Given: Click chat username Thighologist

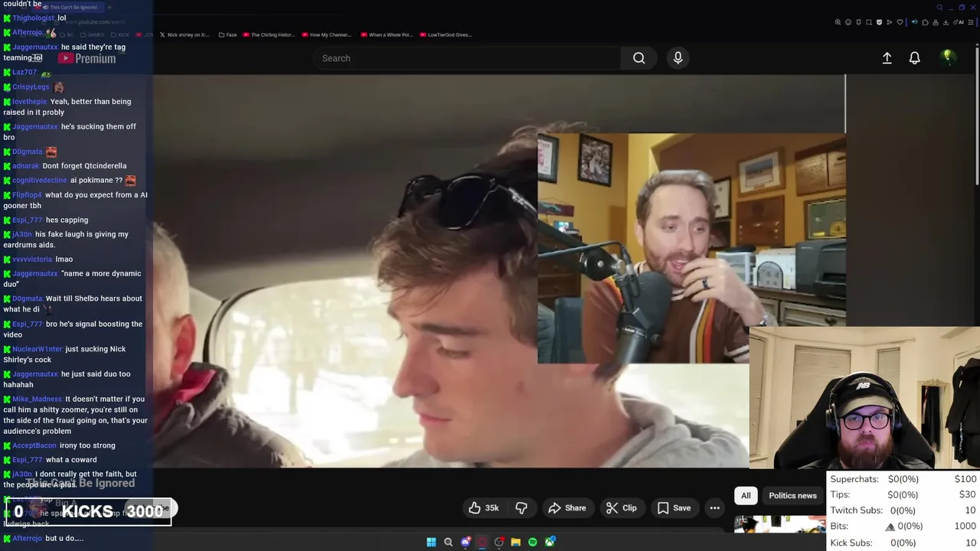Looking at the screenshot, I should tap(33, 18).
